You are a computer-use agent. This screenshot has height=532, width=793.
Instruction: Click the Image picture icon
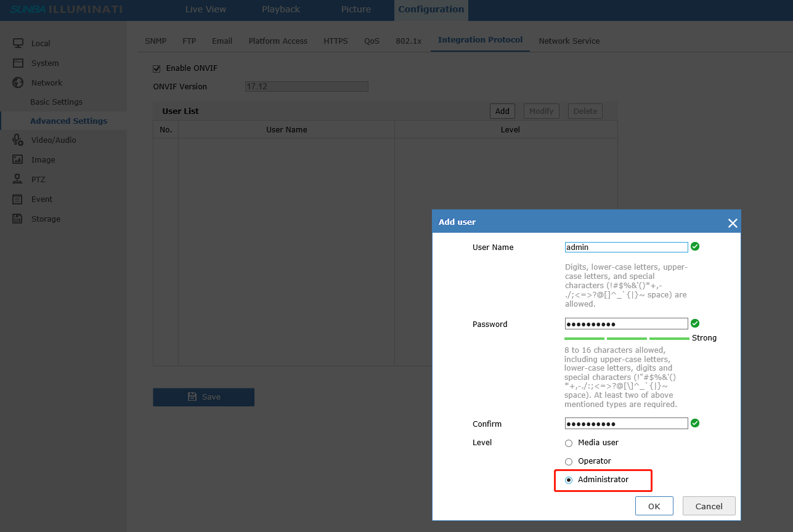[x=18, y=159]
